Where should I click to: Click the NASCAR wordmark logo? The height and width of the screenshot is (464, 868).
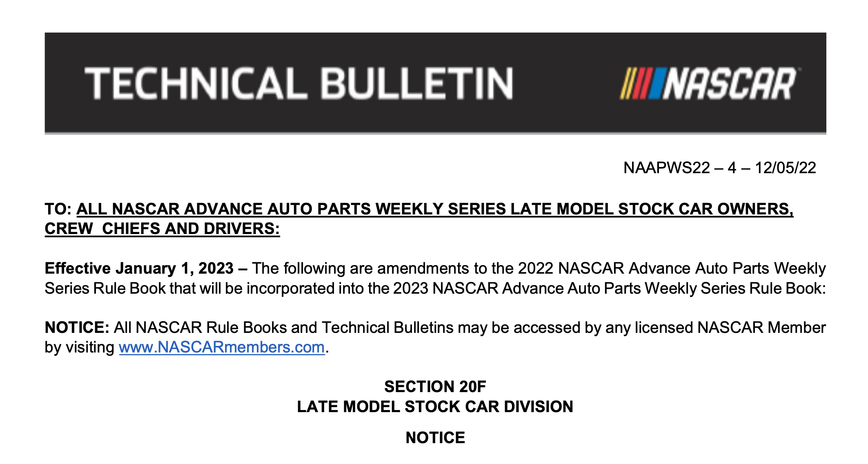[x=729, y=84]
